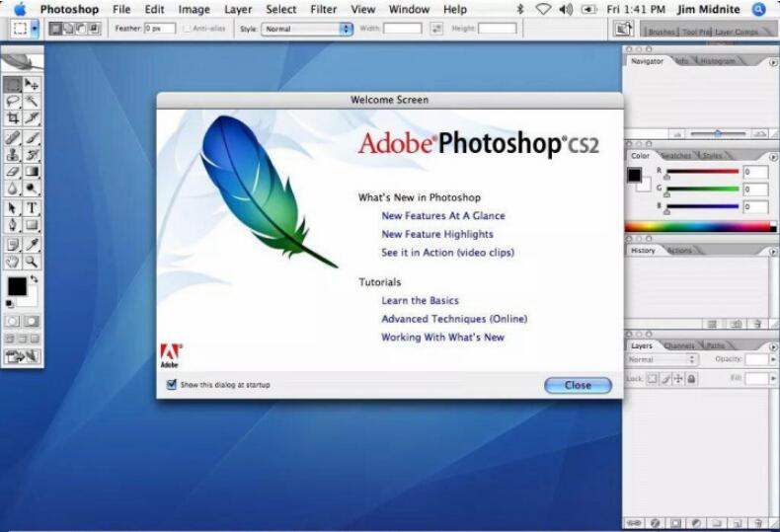
Task: Select the Hand tool
Action: pyautogui.click(x=13, y=261)
